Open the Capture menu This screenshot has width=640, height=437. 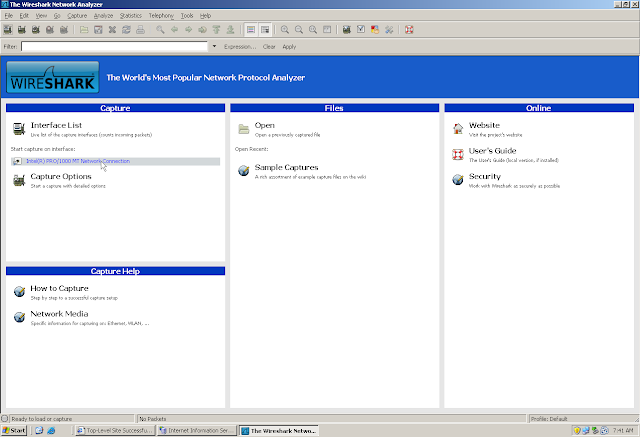[x=77, y=16]
